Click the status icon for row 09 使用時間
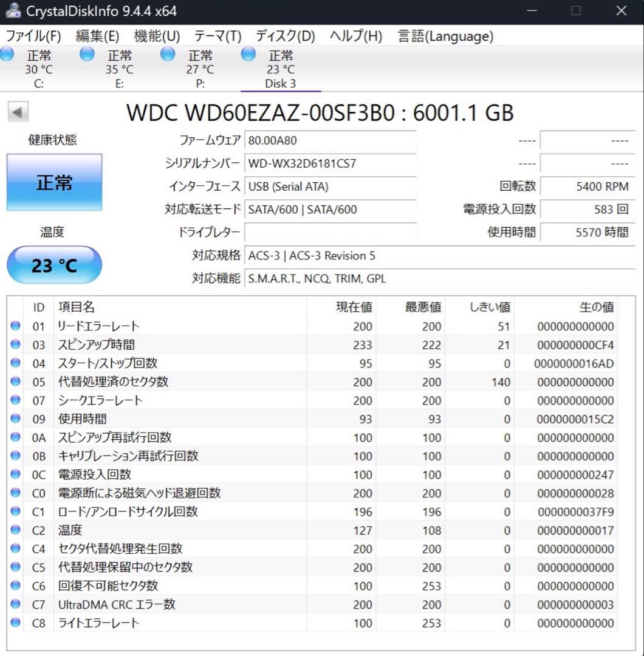The height and width of the screenshot is (656, 644). click(15, 419)
